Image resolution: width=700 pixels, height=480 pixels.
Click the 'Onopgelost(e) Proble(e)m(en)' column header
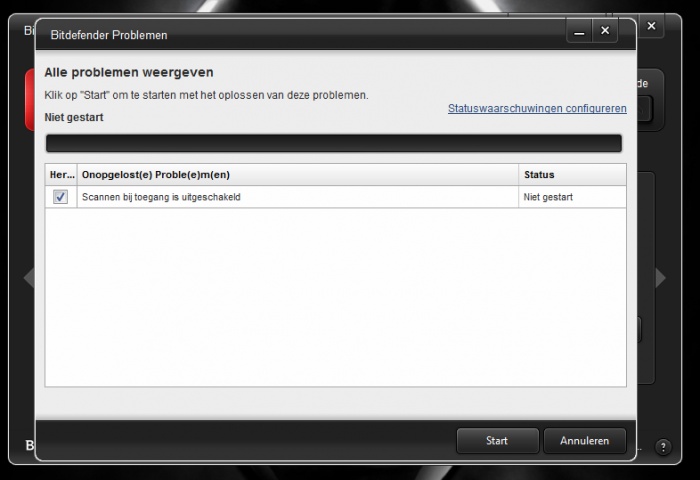(298, 175)
